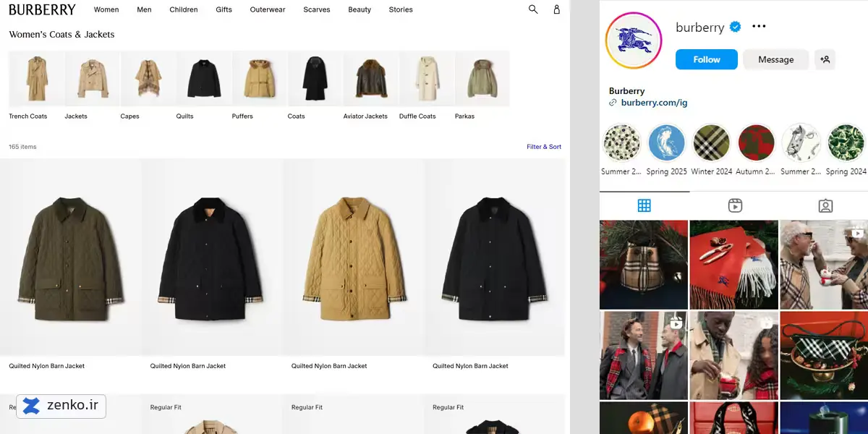
Task: Click the Burberry logo in the site header
Action: point(42,9)
